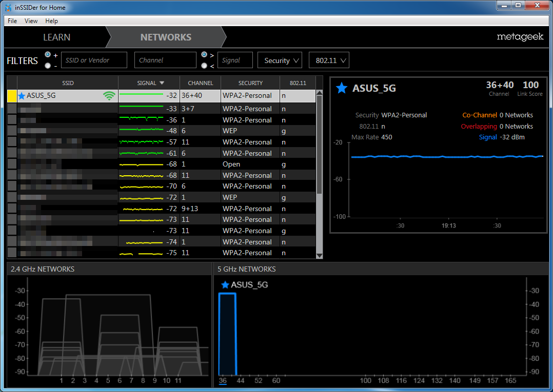The image size is (553, 392).
Task: Click the "-32 dBm" signal reading
Action: click(512, 137)
